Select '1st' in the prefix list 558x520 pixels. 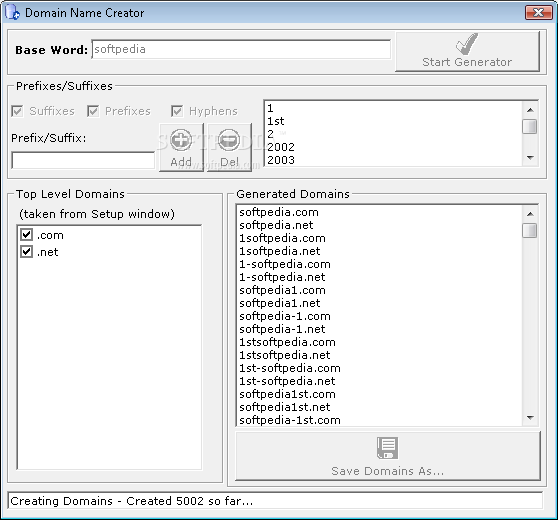[x=393, y=121]
